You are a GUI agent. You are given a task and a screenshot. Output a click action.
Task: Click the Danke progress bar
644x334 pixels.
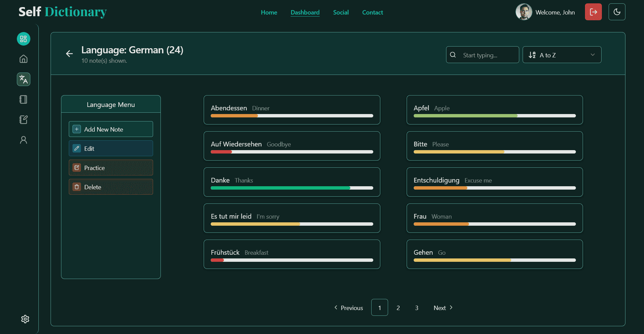[x=292, y=188]
